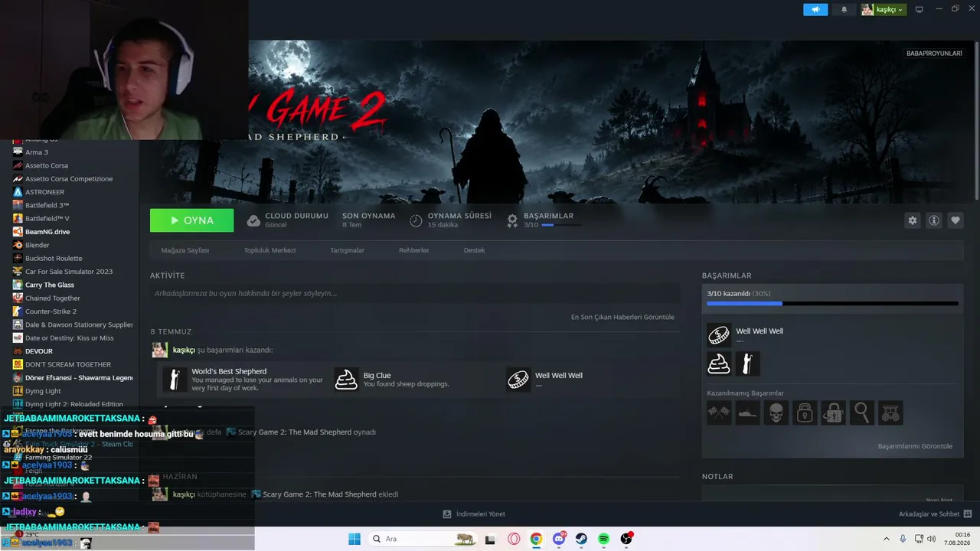Click the BABAPİROYUNLARI publisher label
Image resolution: width=980 pixels, height=551 pixels.
click(934, 54)
